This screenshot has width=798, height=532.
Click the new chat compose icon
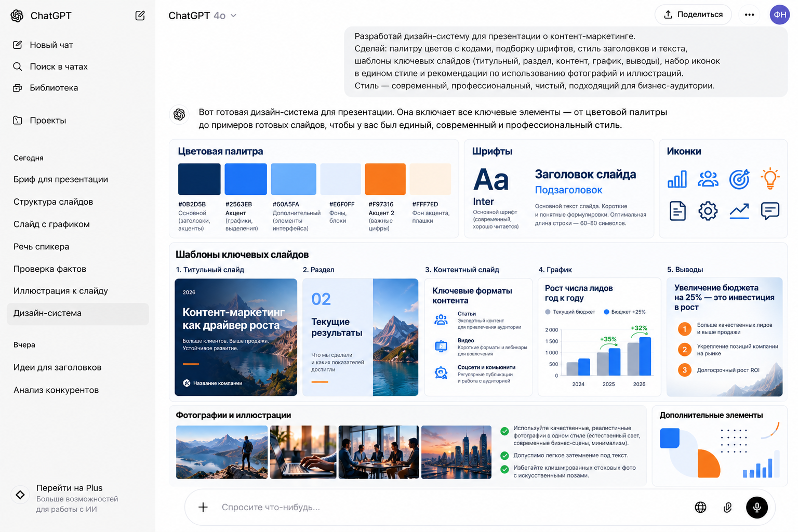point(140,16)
